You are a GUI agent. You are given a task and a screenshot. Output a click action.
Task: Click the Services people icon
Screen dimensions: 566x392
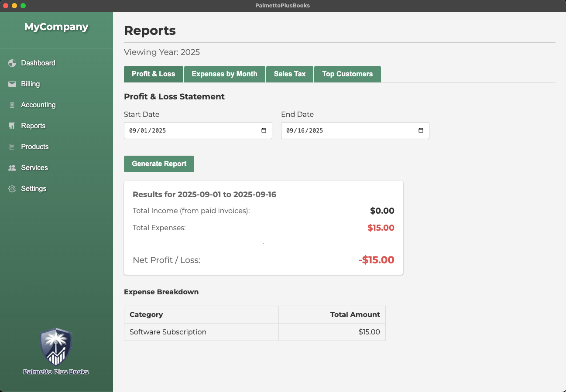(12, 168)
